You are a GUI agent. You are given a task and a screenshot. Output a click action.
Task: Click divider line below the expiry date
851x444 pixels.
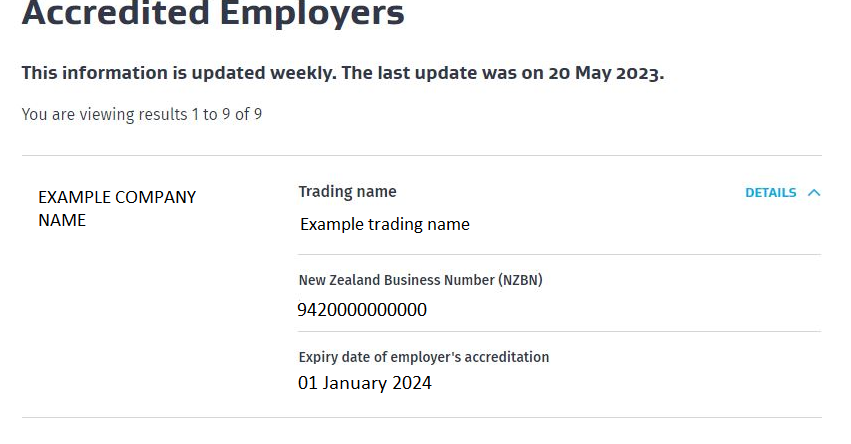click(x=421, y=417)
